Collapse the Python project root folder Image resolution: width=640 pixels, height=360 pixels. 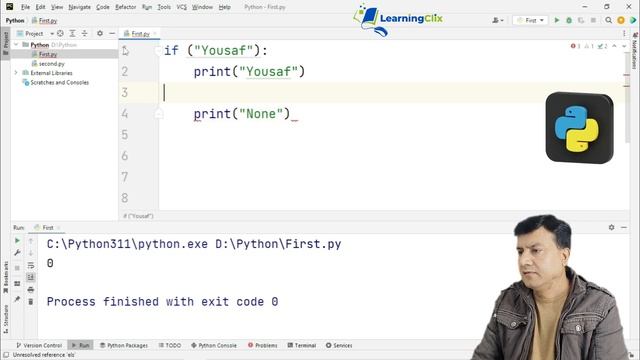tap(16, 44)
